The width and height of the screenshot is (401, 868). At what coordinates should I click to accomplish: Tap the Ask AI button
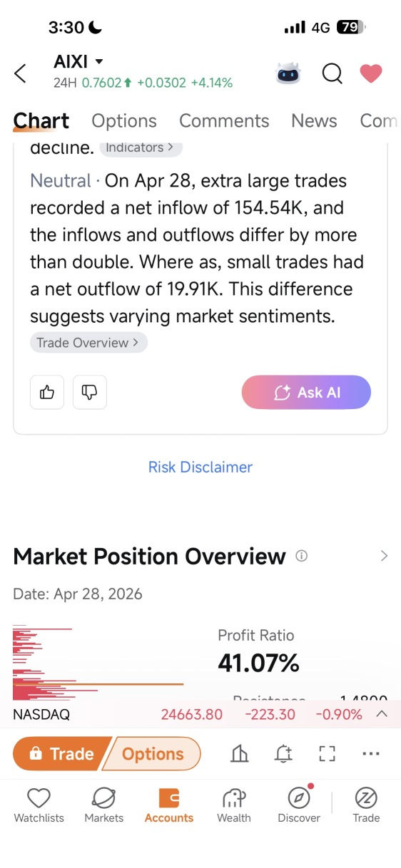[x=306, y=392]
